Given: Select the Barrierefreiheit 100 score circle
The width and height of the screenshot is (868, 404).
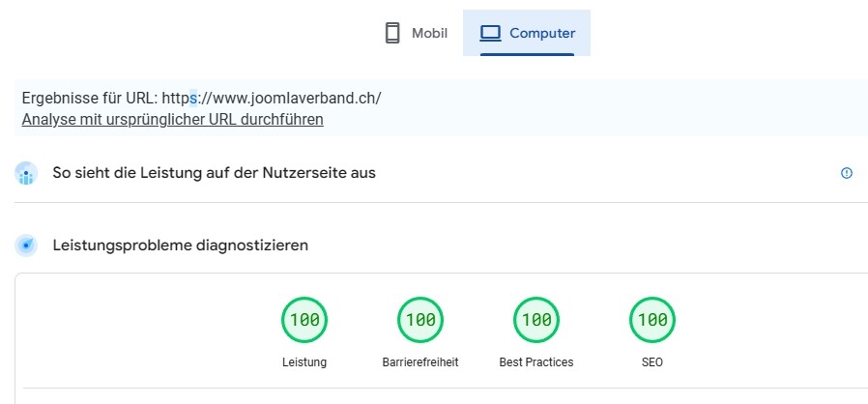Looking at the screenshot, I should [420, 320].
